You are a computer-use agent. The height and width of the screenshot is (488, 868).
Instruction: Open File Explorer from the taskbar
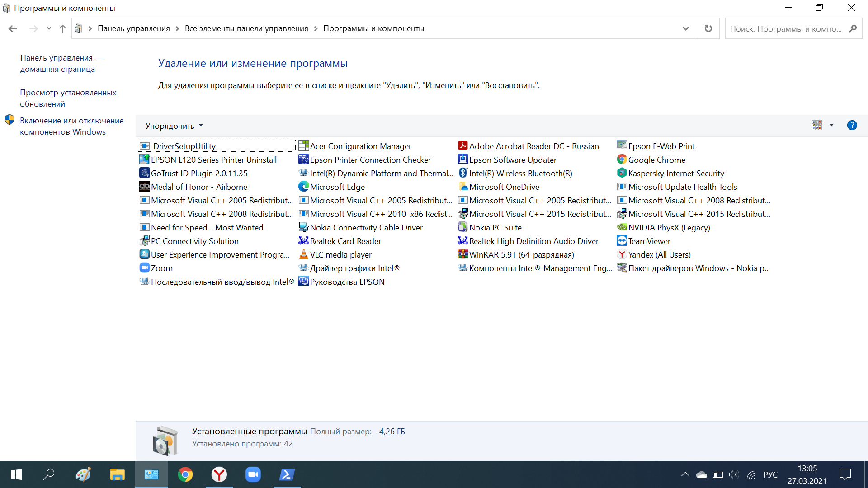point(117,474)
